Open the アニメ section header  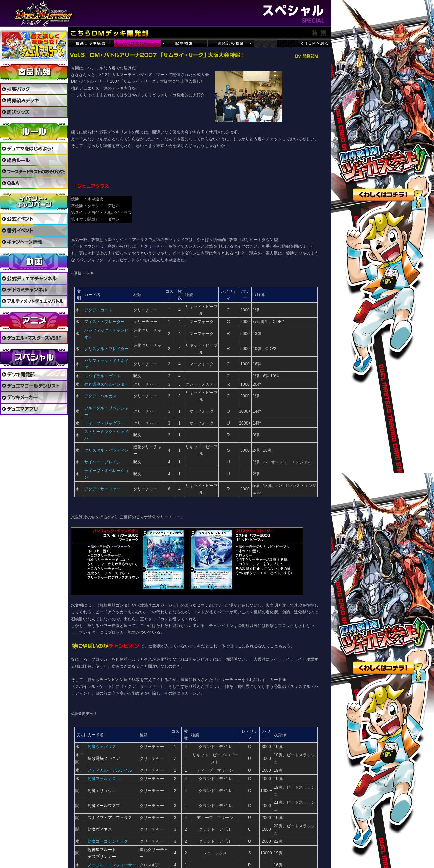click(x=34, y=321)
